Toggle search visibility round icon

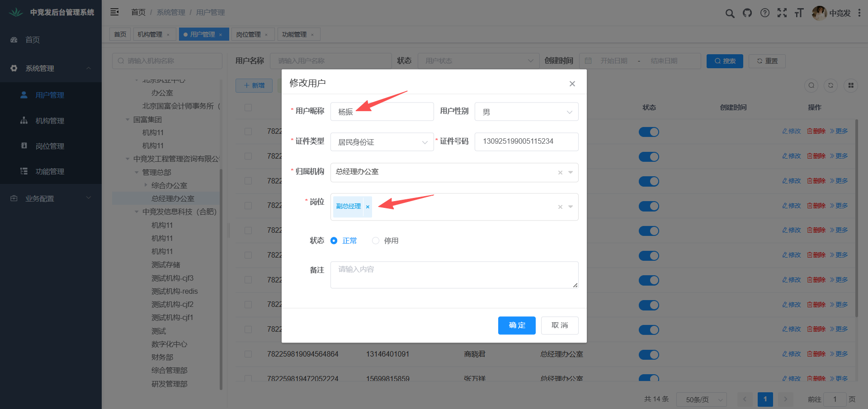point(811,85)
